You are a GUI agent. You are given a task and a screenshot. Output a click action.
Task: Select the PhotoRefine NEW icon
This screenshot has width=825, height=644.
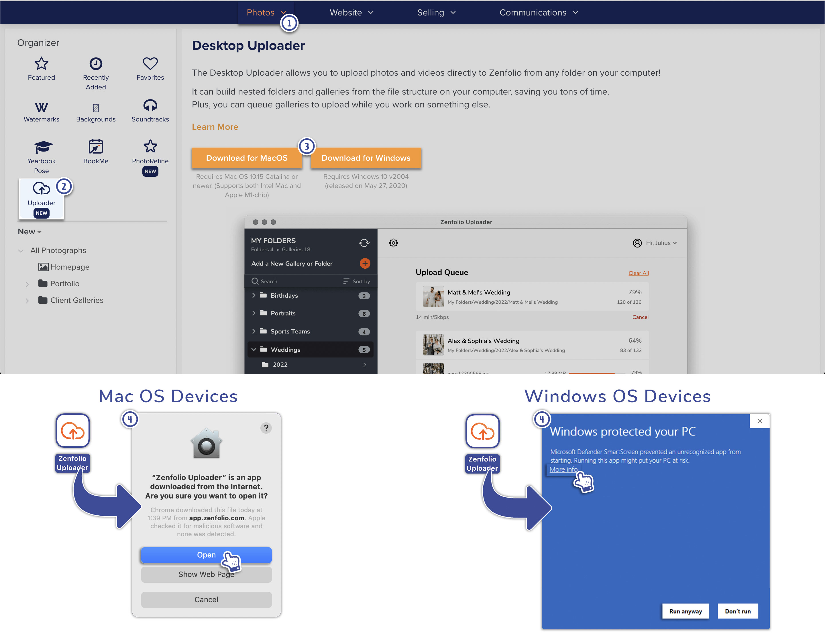coord(150,146)
